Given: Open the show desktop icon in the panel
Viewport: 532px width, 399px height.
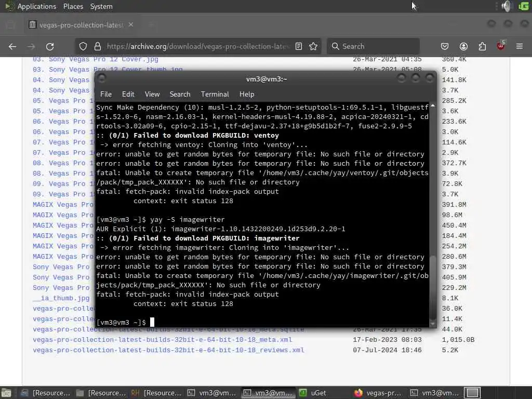Looking at the screenshot, I should tap(6, 393).
